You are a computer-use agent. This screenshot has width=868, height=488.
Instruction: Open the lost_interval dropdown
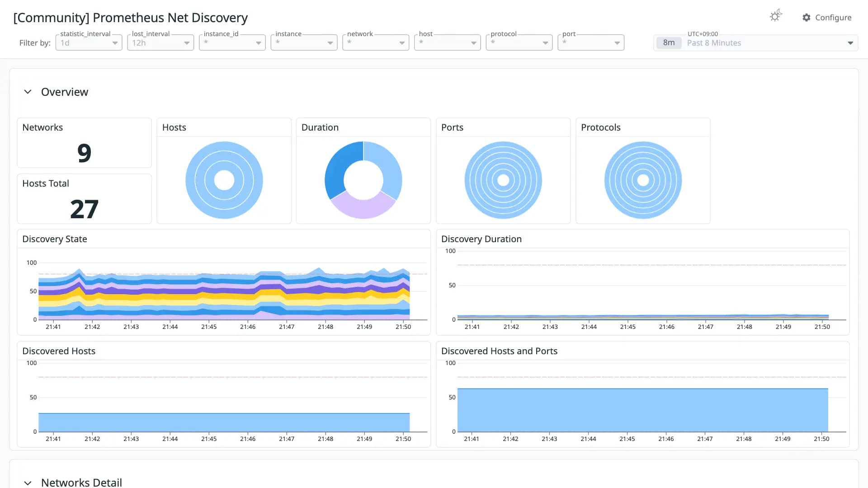click(x=160, y=42)
